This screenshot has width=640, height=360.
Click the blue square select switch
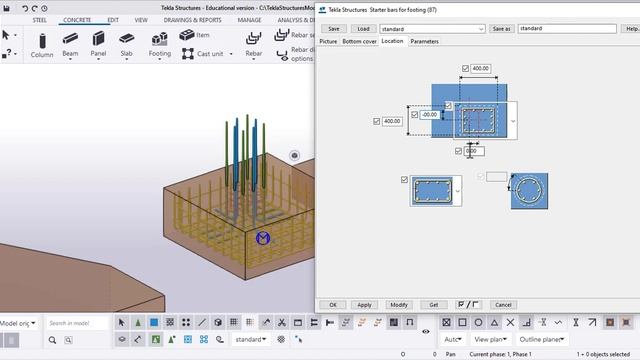(x=154, y=323)
